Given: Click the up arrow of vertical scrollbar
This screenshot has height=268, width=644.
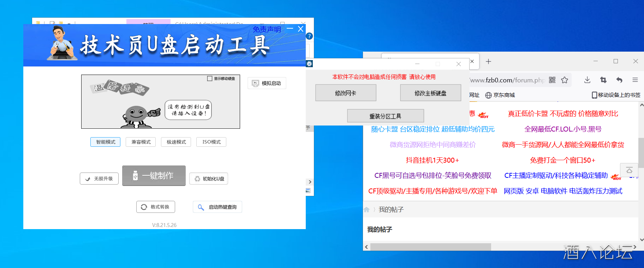Looking at the screenshot, I should coord(641,105).
